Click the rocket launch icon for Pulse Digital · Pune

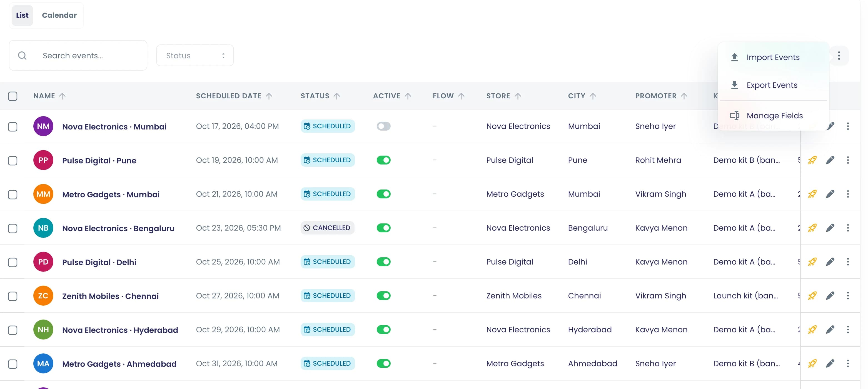click(812, 160)
